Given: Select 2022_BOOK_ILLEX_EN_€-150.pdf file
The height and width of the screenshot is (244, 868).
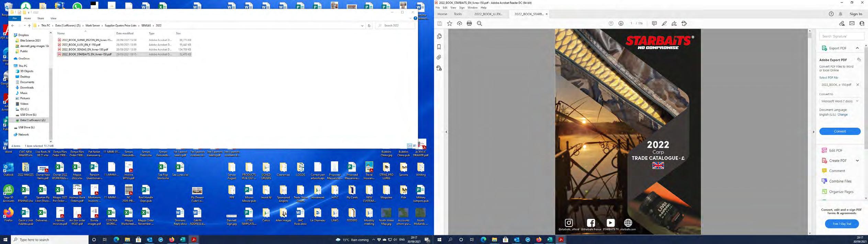Looking at the screenshot, I should pyautogui.click(x=81, y=45).
